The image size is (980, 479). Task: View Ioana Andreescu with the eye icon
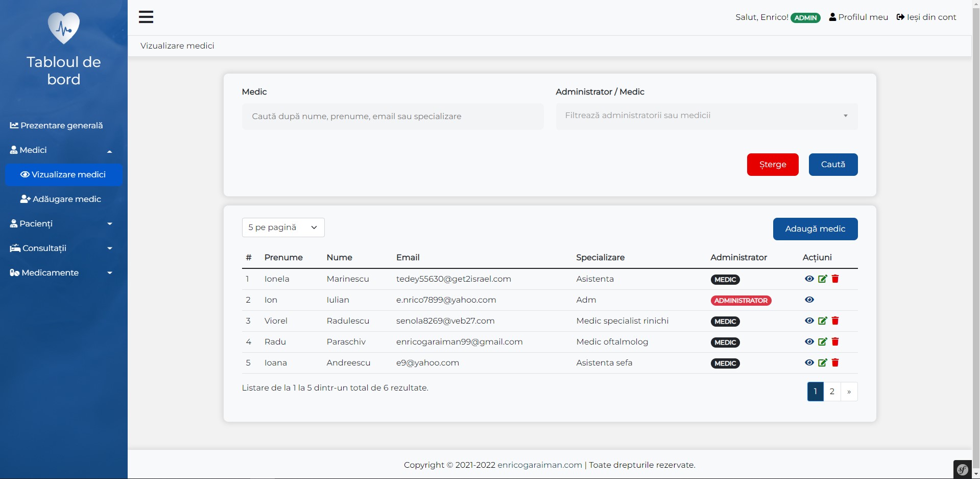[809, 362]
